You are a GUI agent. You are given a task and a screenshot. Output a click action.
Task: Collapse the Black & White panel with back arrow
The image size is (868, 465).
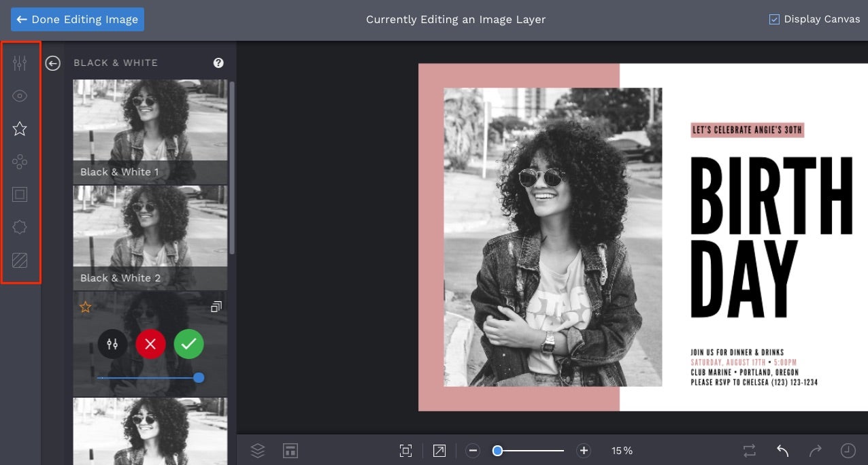(52, 63)
